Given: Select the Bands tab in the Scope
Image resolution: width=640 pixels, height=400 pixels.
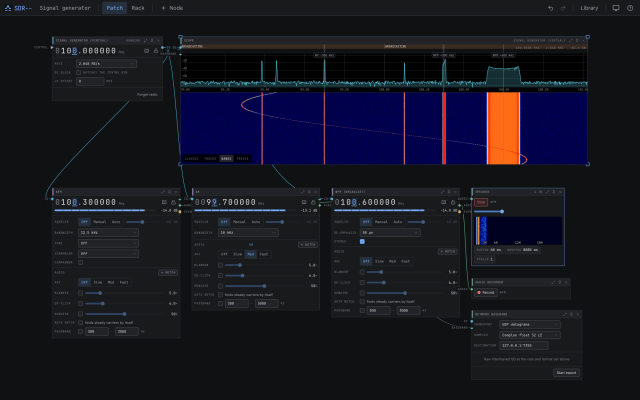Looking at the screenshot, I should 226,158.
